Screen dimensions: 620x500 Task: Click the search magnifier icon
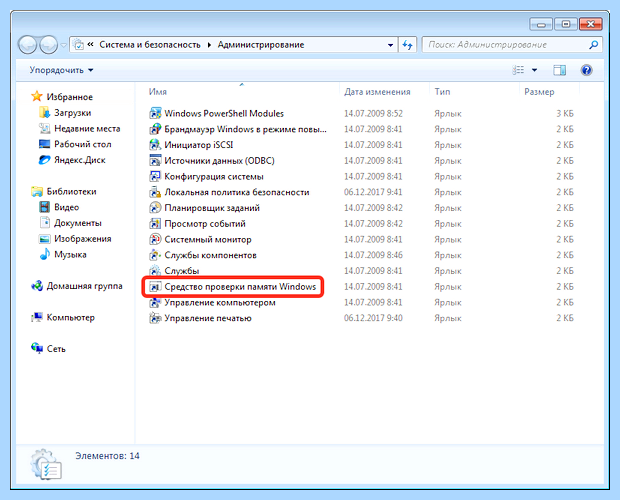point(594,45)
